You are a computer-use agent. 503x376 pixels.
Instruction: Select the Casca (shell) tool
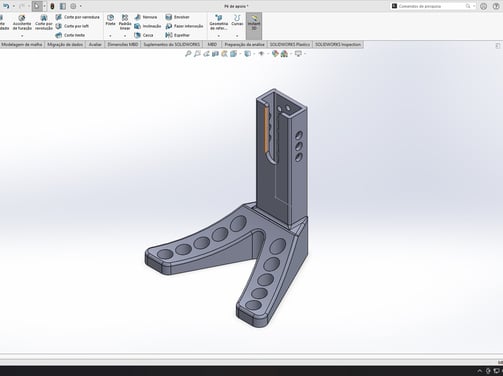[144, 35]
